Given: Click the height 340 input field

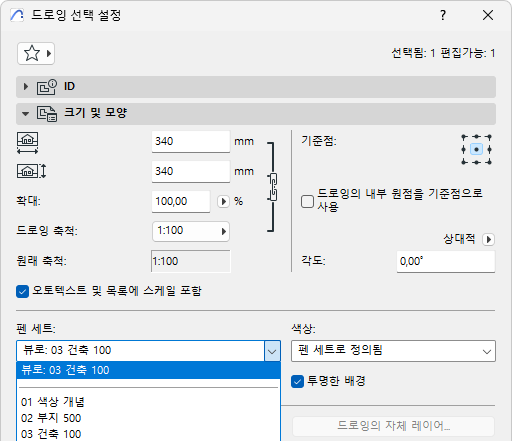Looking at the screenshot, I should (191, 172).
